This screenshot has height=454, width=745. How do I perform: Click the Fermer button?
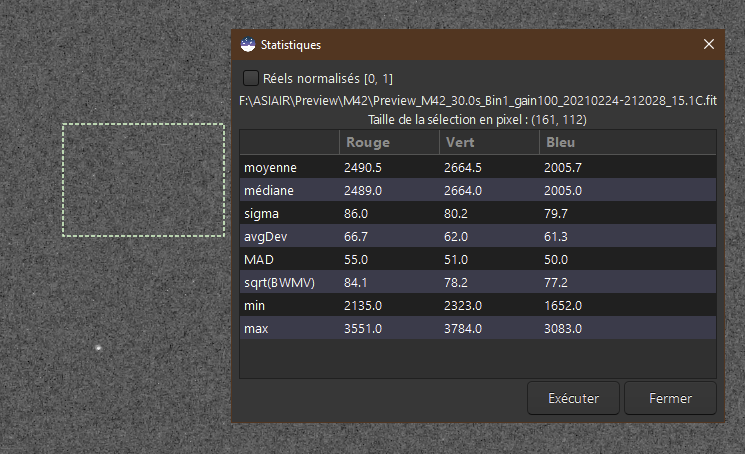(x=670, y=398)
